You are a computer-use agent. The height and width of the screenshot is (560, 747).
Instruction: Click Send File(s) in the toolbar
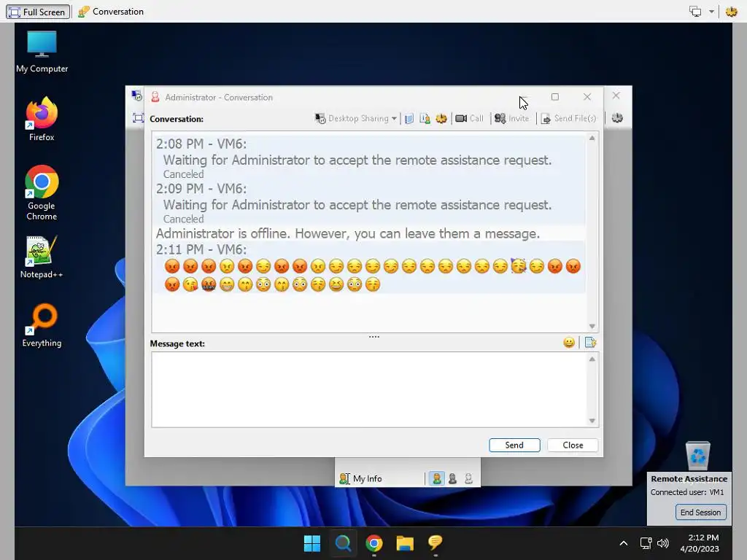pyautogui.click(x=569, y=119)
